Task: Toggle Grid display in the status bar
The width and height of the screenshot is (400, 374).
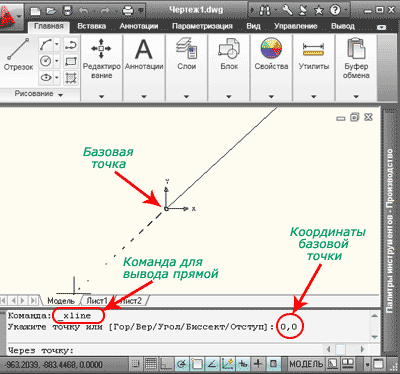Action: tap(151, 364)
